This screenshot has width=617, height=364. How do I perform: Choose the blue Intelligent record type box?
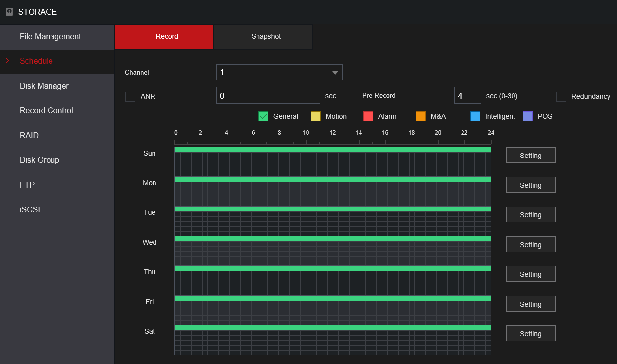tap(475, 116)
